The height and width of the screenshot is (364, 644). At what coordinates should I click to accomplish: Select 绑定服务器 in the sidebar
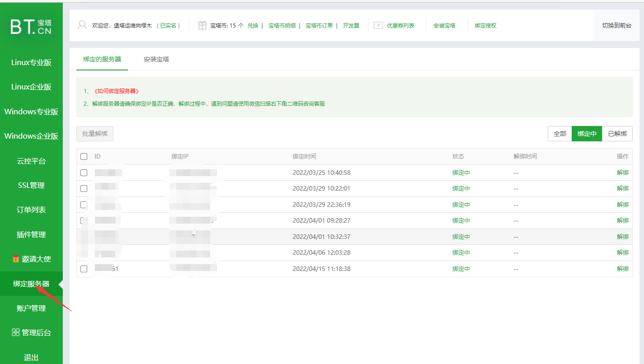coord(31,284)
